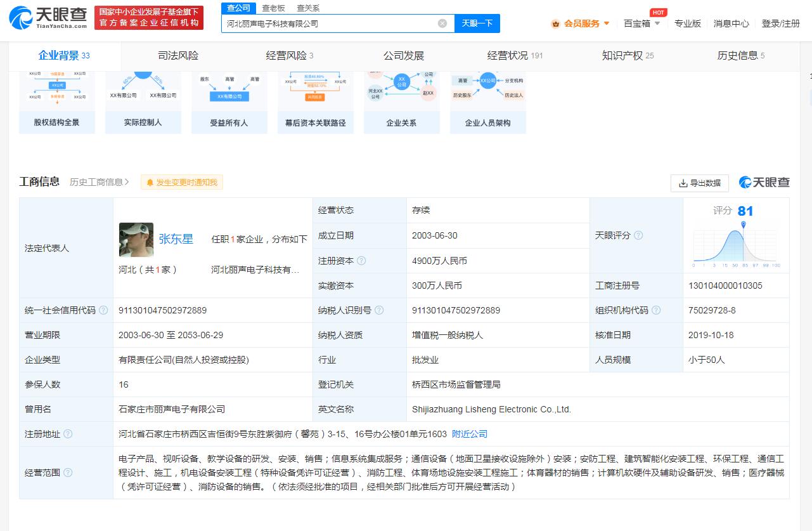Select the 司法风险 tab

(x=178, y=56)
